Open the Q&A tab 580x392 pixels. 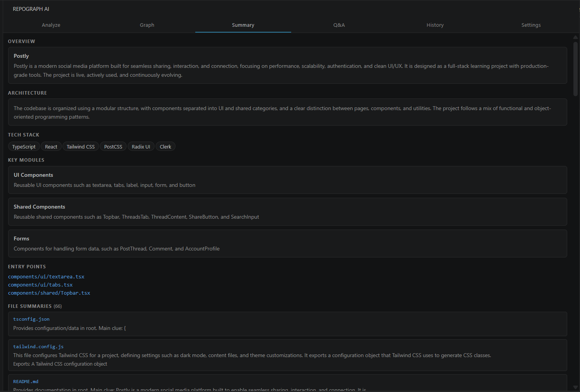[339, 25]
